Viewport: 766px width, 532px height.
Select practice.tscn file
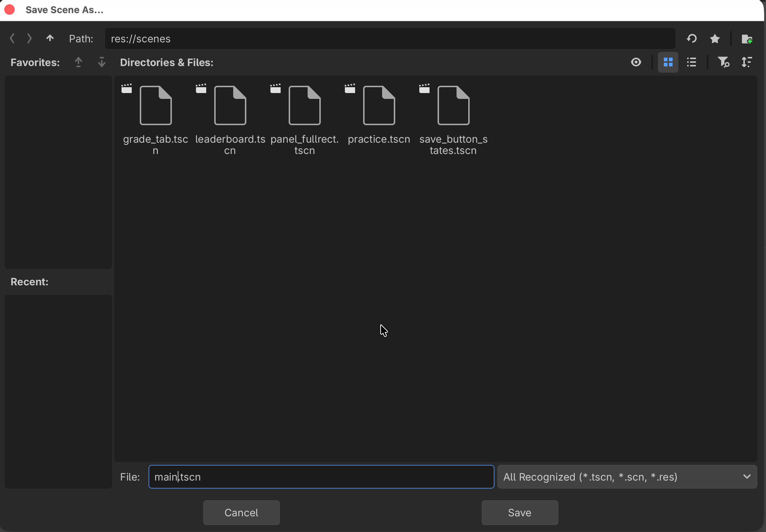tap(379, 115)
